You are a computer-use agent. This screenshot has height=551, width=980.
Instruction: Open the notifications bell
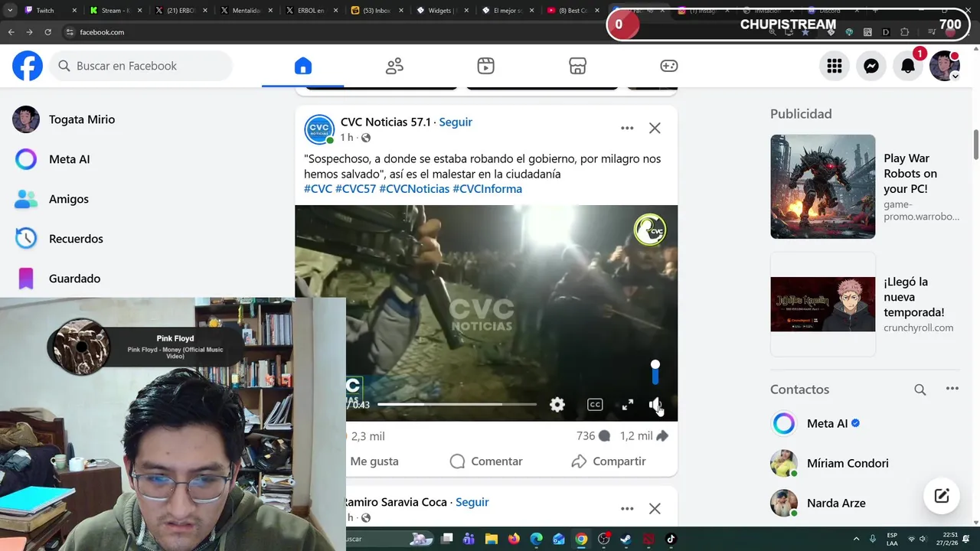908,66
